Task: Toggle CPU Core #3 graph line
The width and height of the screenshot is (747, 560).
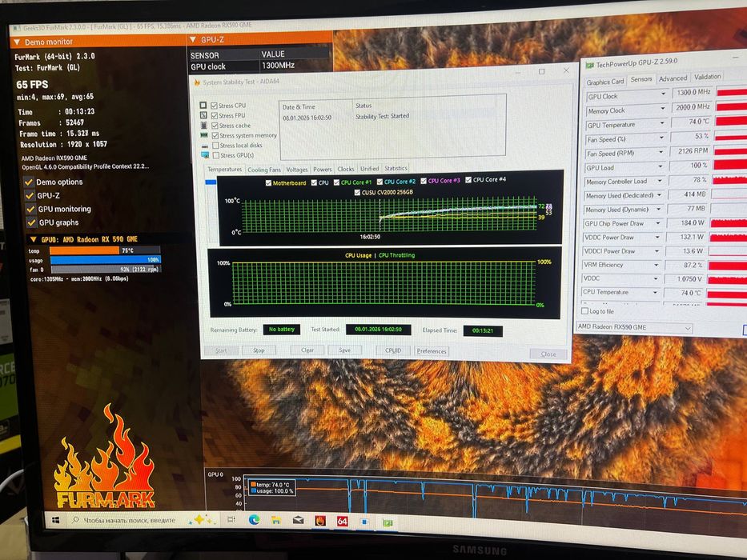Action: (424, 181)
